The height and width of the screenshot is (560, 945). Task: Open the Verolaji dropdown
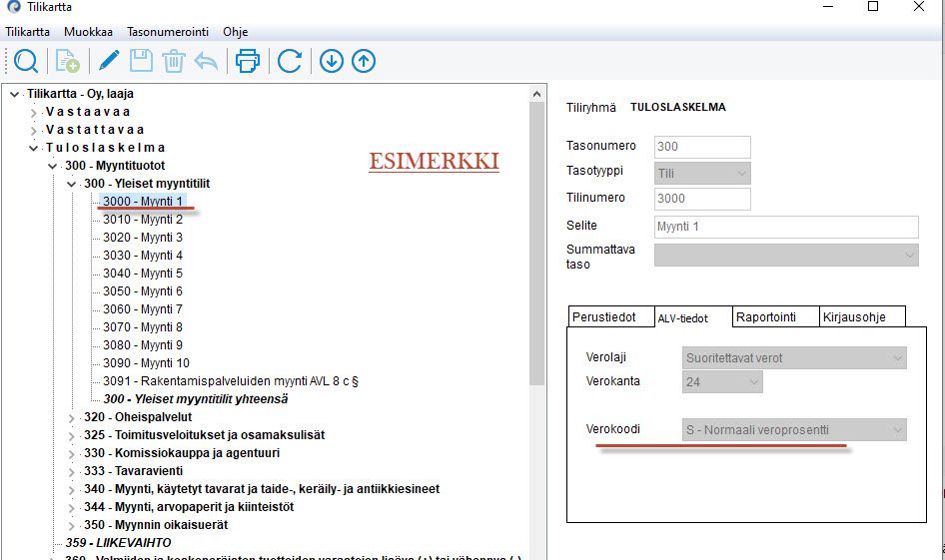pyautogui.click(x=794, y=357)
